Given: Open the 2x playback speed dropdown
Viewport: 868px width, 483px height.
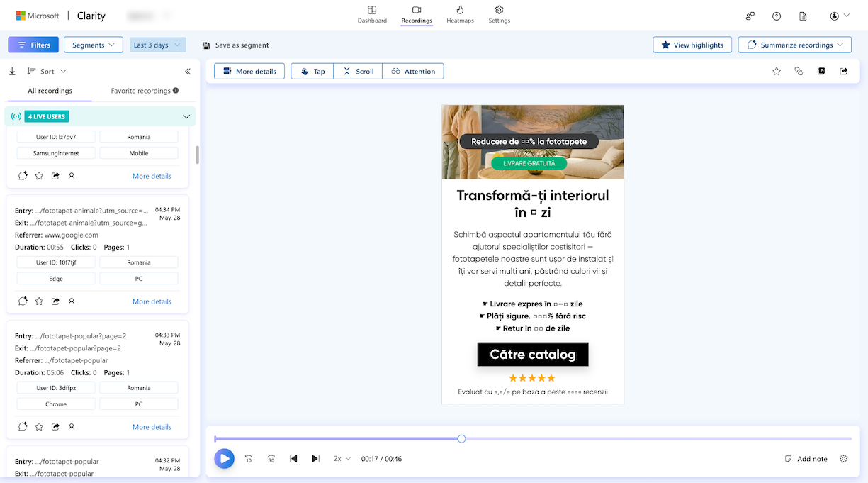Looking at the screenshot, I should (x=342, y=459).
